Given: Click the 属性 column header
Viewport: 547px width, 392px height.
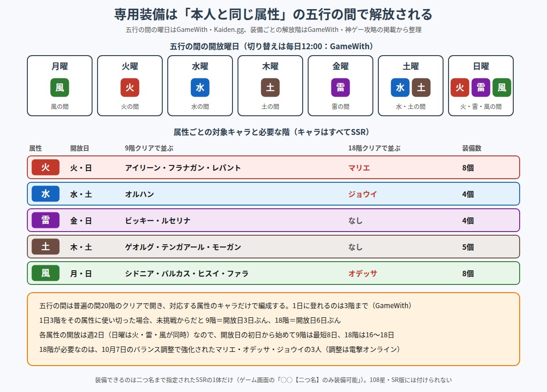Looking at the screenshot, I should point(35,148).
